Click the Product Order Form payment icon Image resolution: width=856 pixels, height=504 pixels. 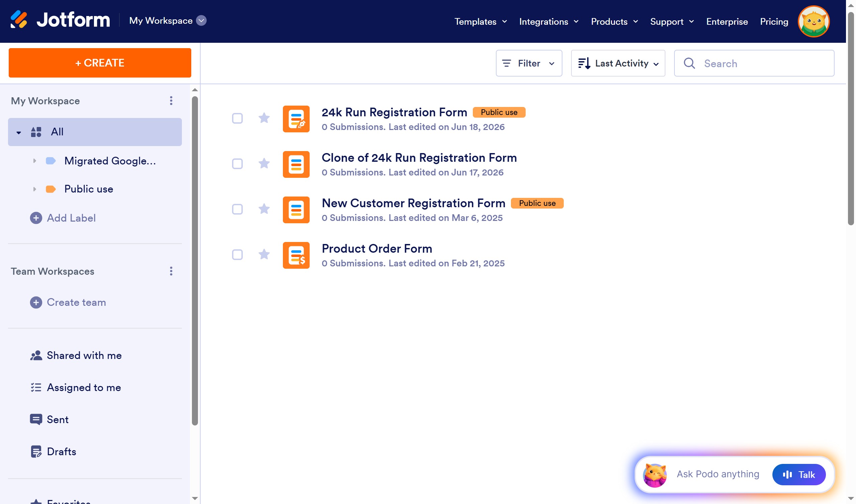[296, 255]
